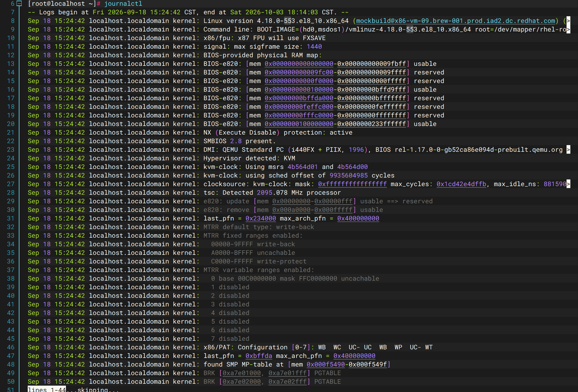578x392 pixels.
Task: Click the truncation marker on line 23
Action: pos(568,150)
